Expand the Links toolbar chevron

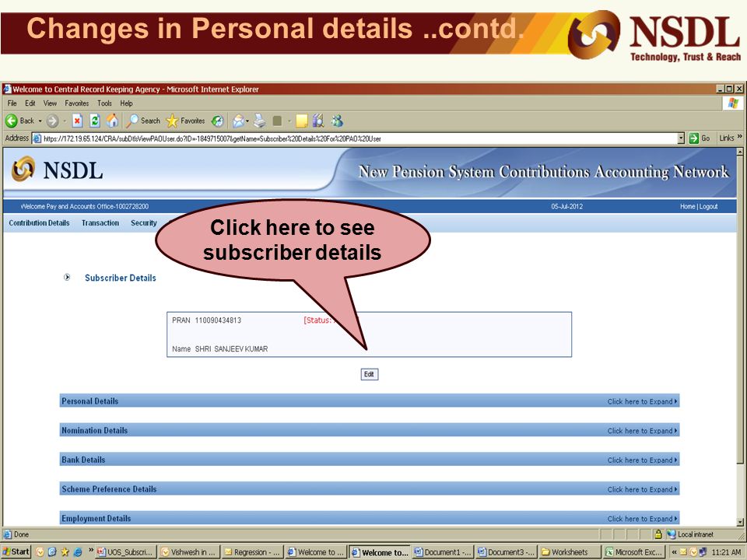739,137
